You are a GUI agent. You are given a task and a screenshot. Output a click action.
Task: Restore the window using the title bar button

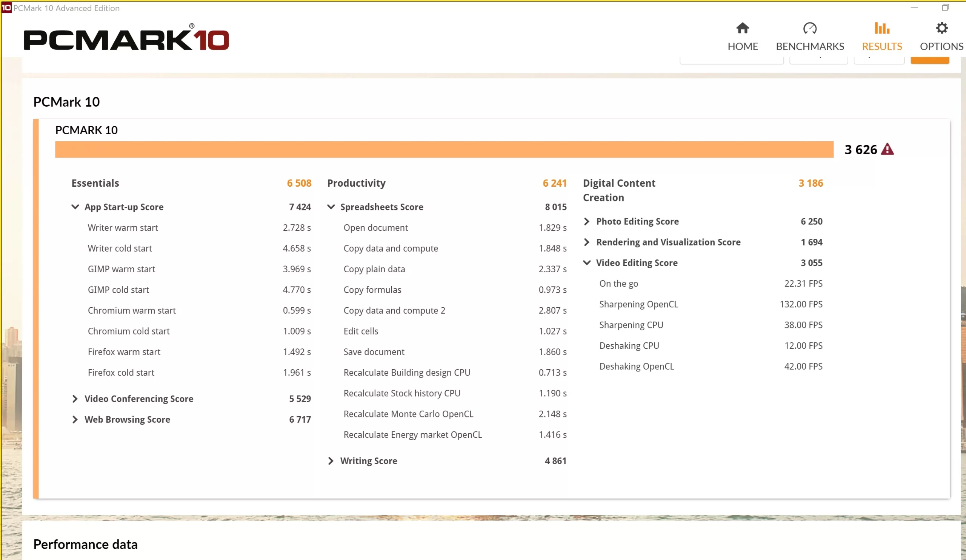pos(945,8)
